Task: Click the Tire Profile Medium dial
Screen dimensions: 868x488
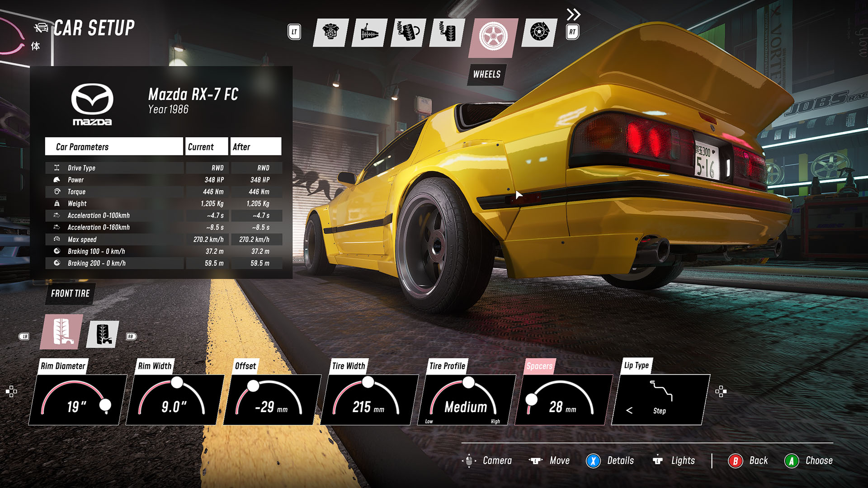Action: click(x=465, y=399)
